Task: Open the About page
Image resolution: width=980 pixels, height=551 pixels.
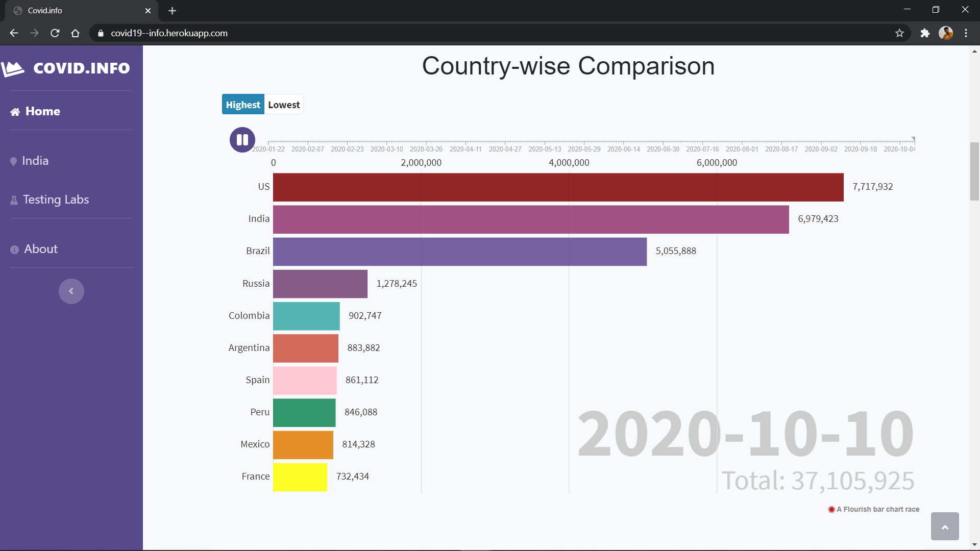Action: 41,249
